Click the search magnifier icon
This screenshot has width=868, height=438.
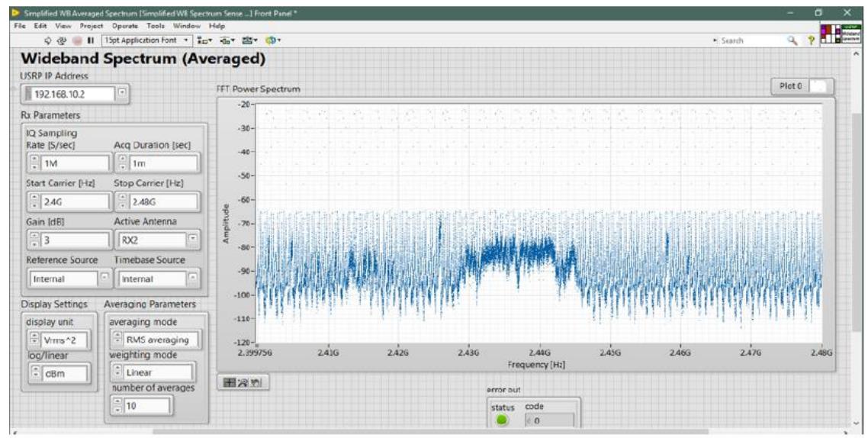[792, 40]
